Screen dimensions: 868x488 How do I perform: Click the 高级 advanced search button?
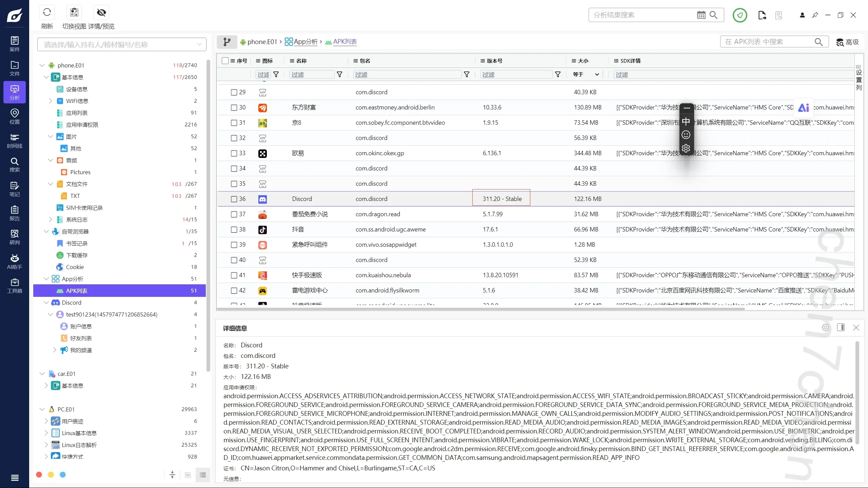click(x=848, y=42)
